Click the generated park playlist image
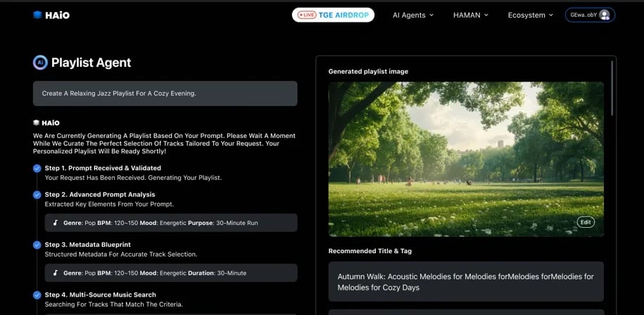The height and width of the screenshot is (315, 644). pos(465,159)
